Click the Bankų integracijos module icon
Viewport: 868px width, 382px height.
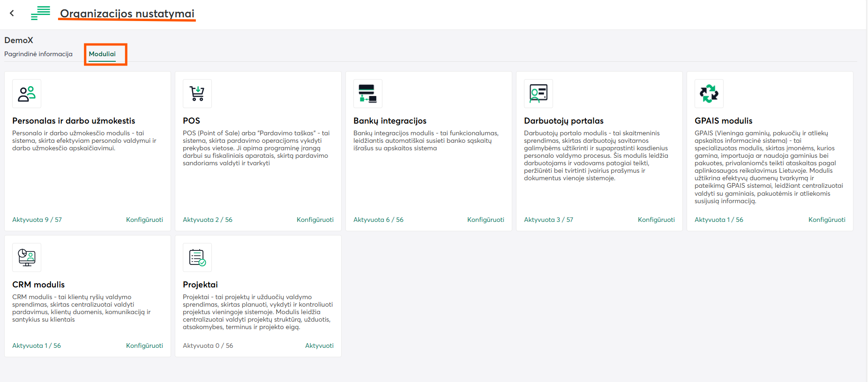tap(368, 94)
